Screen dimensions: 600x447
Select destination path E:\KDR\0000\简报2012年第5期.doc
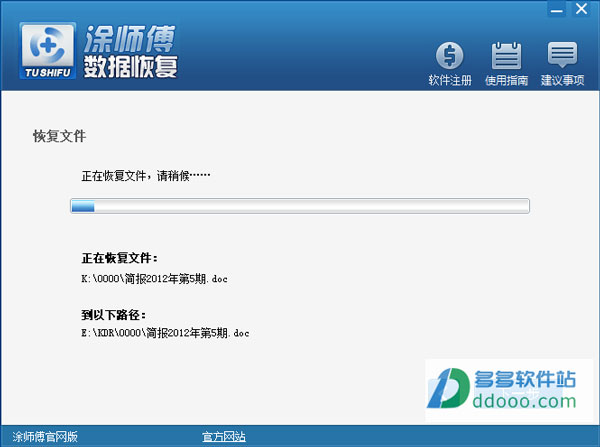point(165,333)
